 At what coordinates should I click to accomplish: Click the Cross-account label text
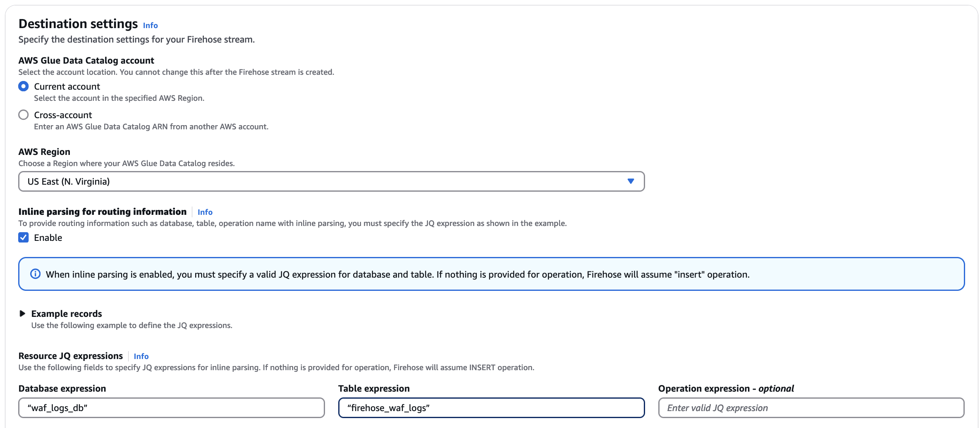63,115
